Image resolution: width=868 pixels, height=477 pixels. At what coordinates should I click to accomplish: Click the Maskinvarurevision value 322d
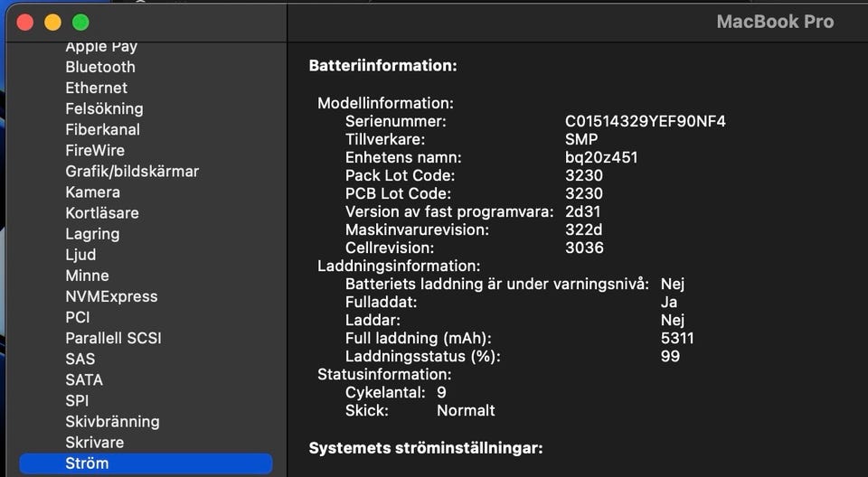click(583, 229)
